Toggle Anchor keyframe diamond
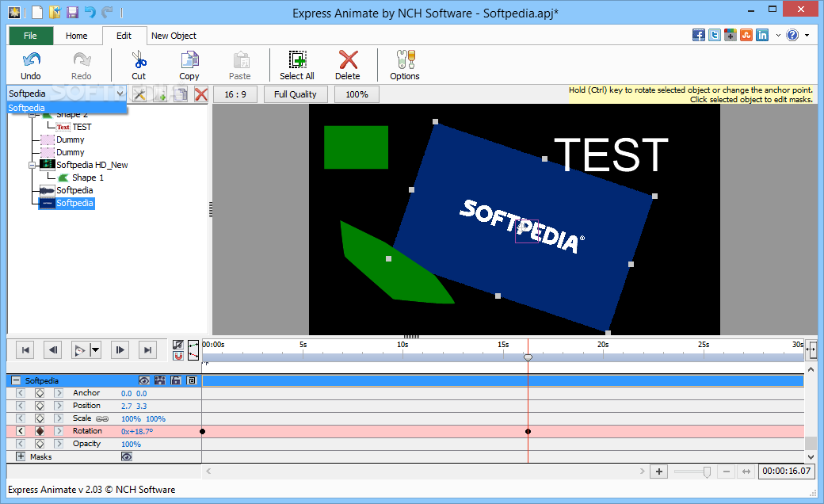 click(x=40, y=393)
